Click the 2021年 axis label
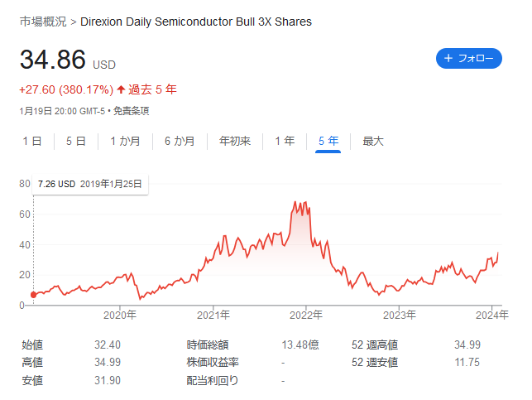The image size is (532, 400). tap(213, 315)
